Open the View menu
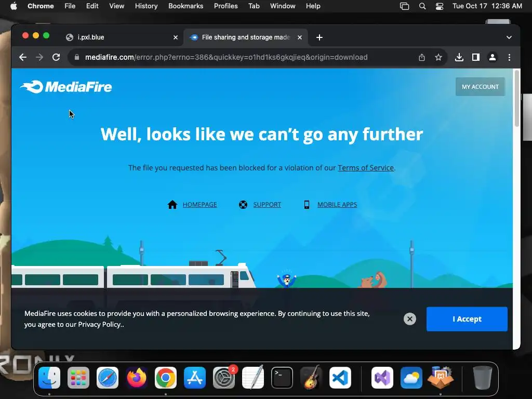532x399 pixels. [117, 6]
